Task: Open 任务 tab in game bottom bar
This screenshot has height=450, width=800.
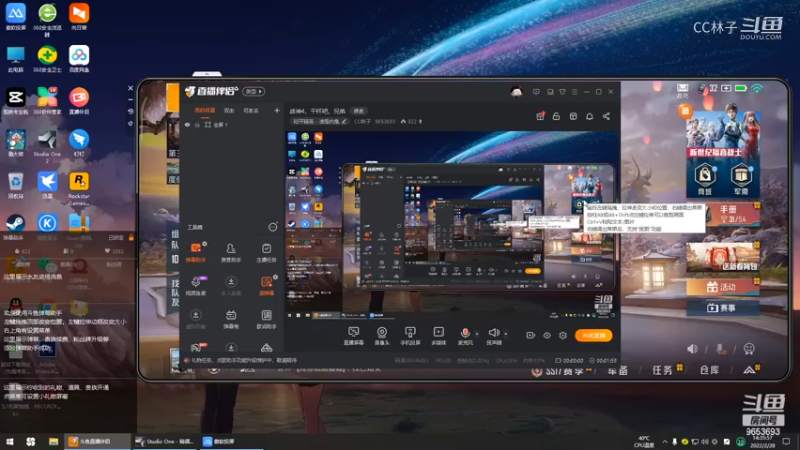Action: [x=662, y=370]
